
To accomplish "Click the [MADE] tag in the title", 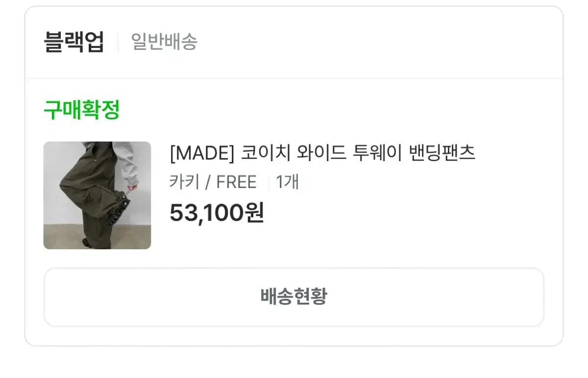I will tap(202, 154).
